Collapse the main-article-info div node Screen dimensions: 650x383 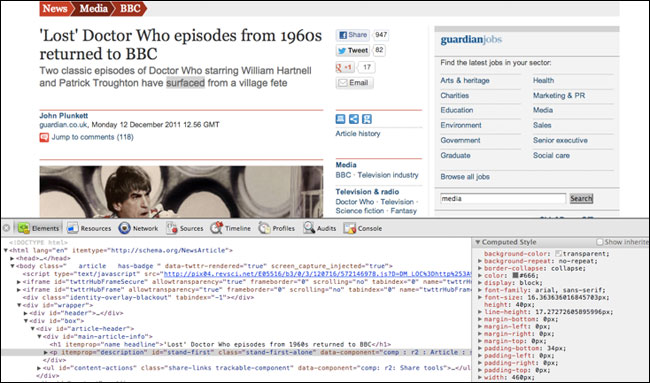point(39,337)
